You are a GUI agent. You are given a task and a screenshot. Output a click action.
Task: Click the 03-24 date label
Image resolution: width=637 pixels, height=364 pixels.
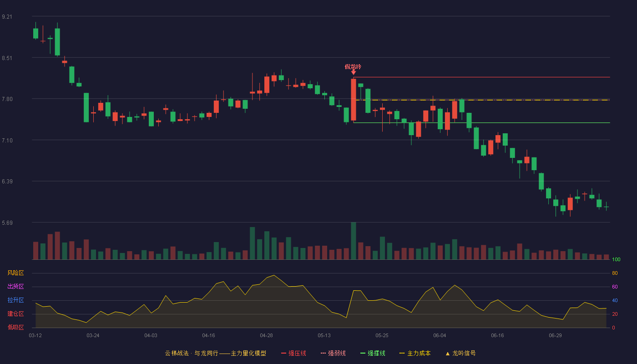pyautogui.click(x=93, y=335)
